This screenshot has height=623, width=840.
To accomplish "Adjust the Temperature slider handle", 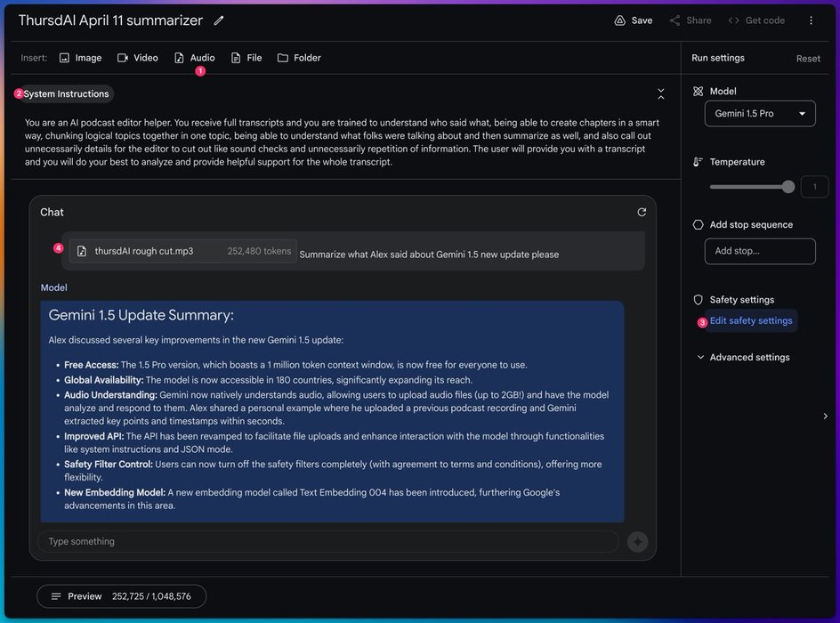I will tap(787, 187).
